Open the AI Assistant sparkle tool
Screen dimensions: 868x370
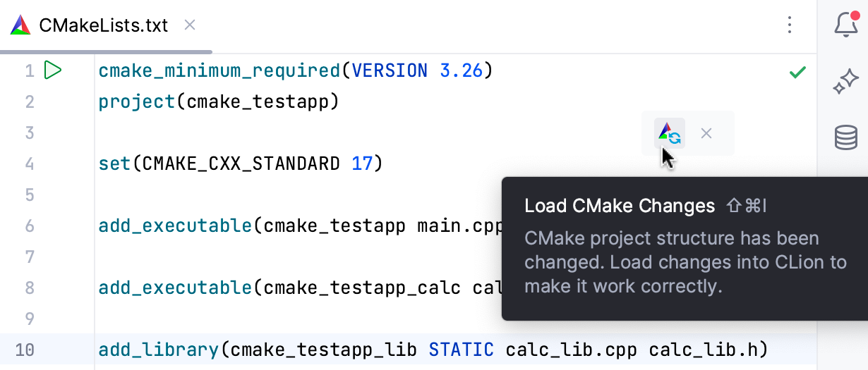pyautogui.click(x=845, y=82)
